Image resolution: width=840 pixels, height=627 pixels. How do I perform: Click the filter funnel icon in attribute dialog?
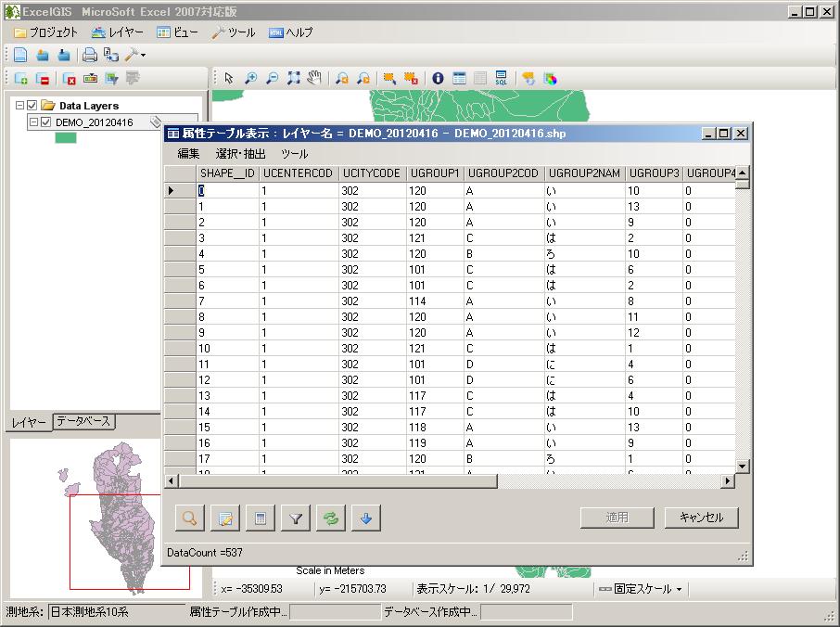point(295,518)
